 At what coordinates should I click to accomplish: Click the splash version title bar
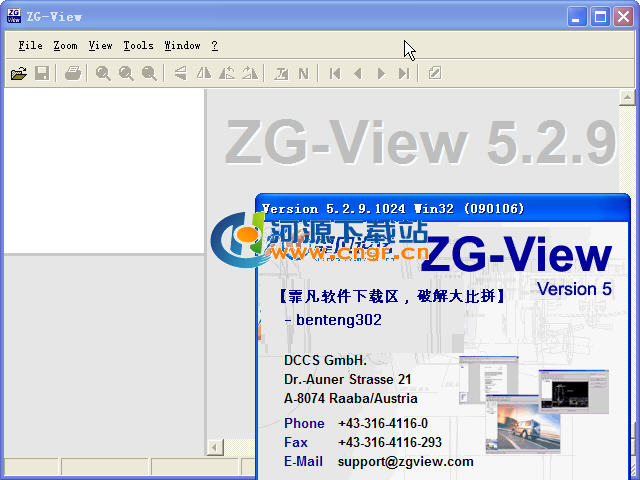click(x=442, y=209)
